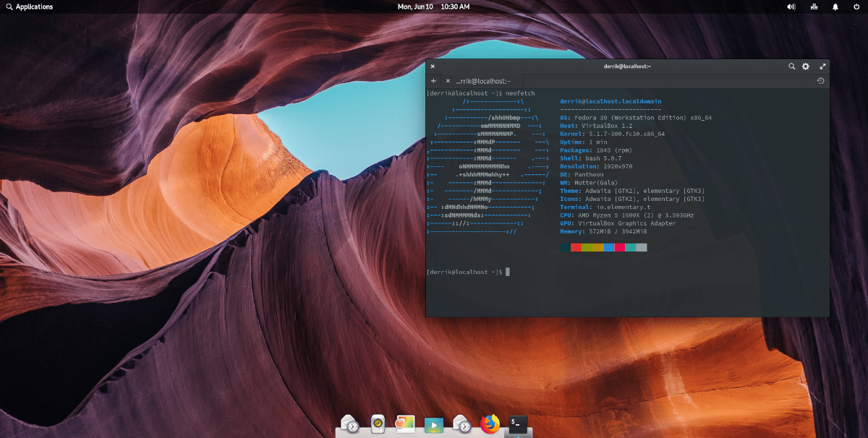This screenshot has width=868, height=438.
Task: Open the terminal settings gear menu
Action: pos(806,66)
